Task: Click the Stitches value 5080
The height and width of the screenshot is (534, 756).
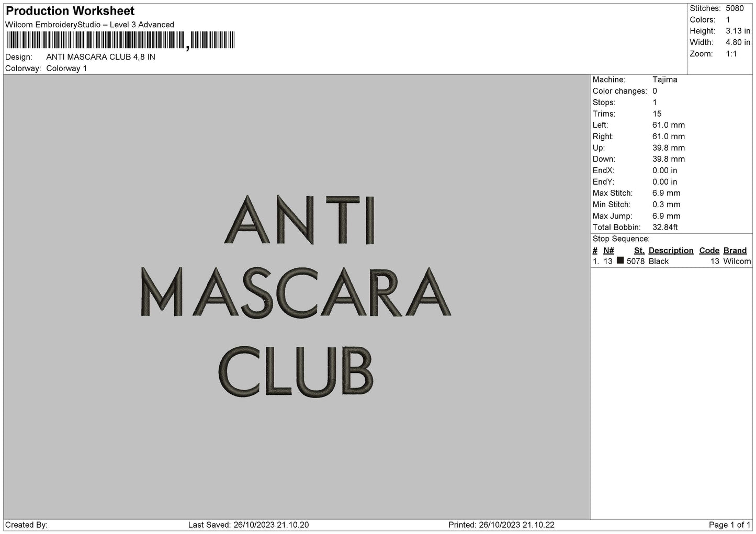Action: pyautogui.click(x=735, y=8)
